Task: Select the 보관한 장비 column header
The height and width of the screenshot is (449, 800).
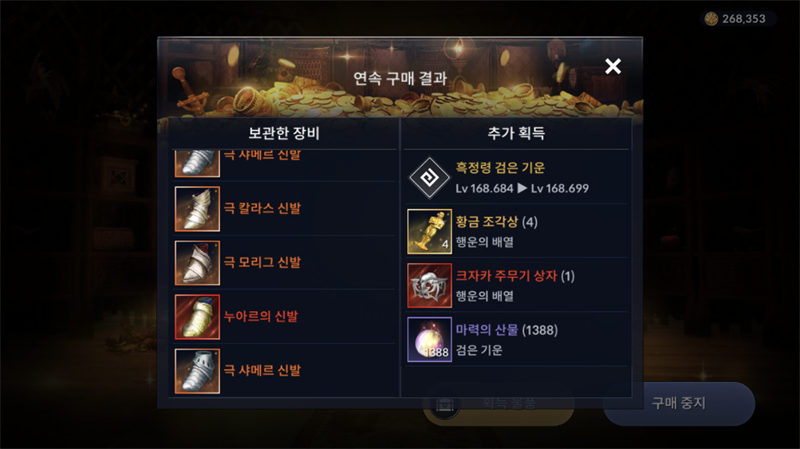Action: (284, 133)
